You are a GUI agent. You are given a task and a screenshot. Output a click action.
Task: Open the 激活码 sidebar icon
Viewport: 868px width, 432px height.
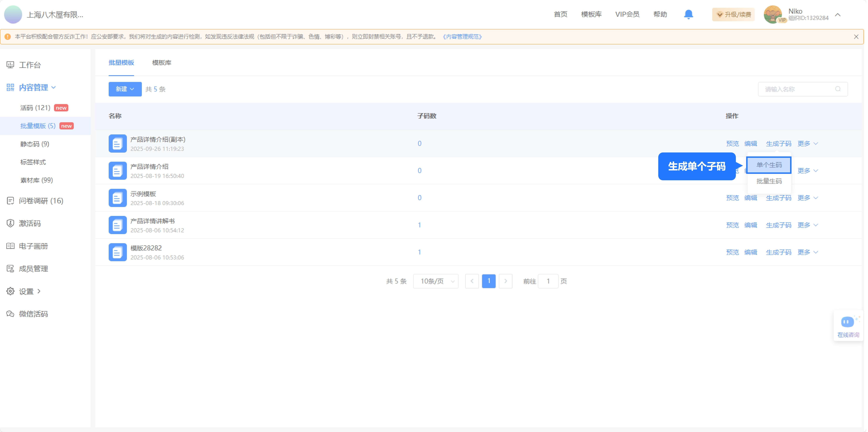coord(10,223)
